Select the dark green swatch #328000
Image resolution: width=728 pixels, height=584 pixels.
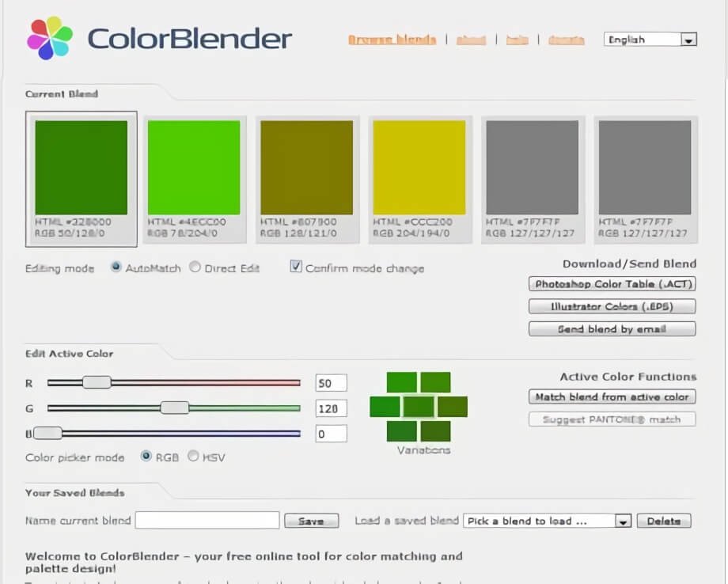[x=82, y=168]
